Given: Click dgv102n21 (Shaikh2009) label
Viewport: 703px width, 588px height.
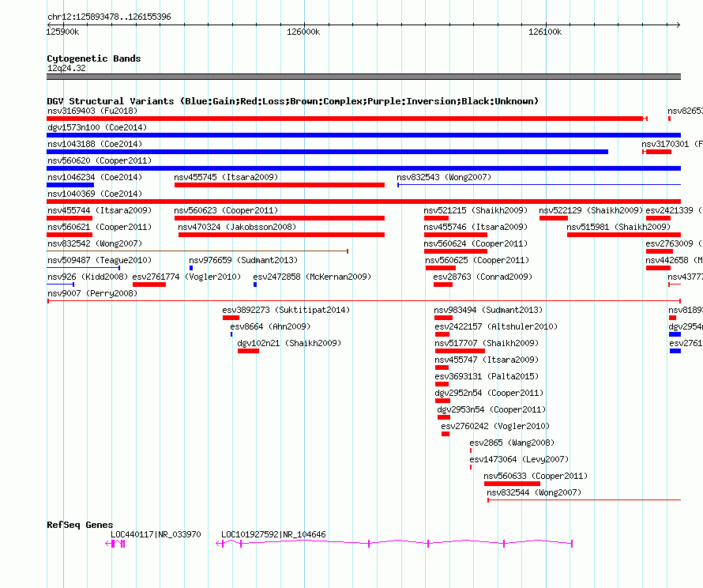Looking at the screenshot, I should [289, 343].
